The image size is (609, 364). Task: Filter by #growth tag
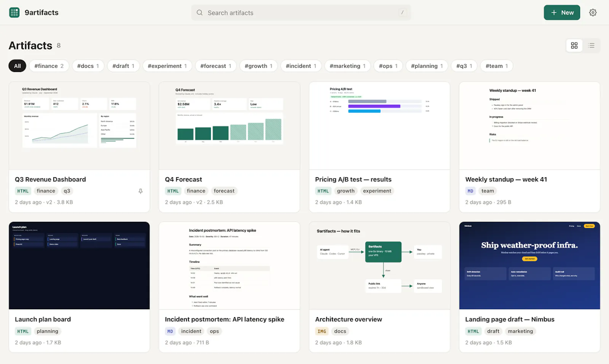258,66
